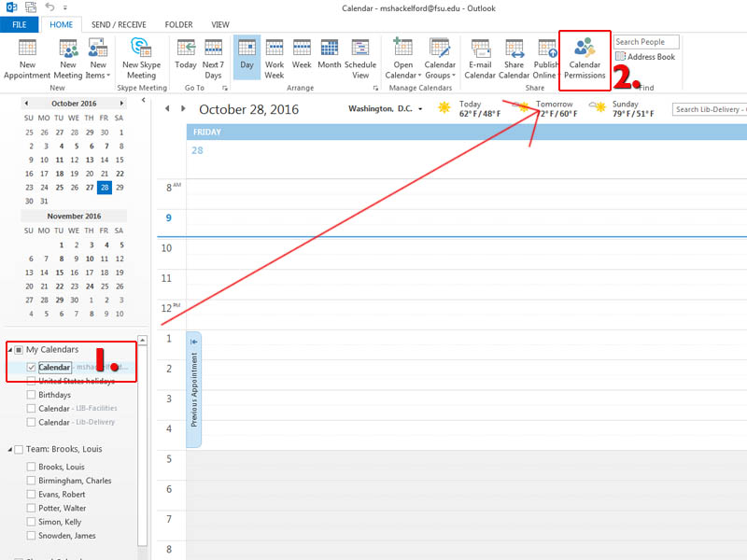Check the Simon, Kelly calendar

pyautogui.click(x=31, y=522)
